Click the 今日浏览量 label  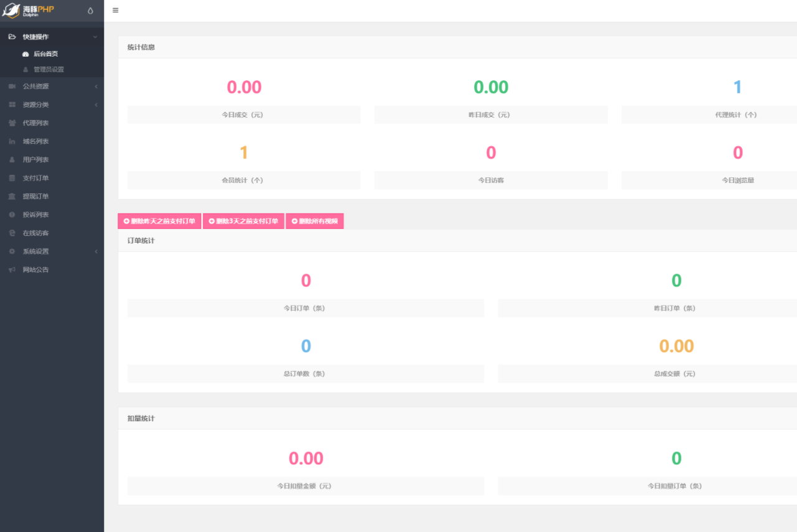738,180
